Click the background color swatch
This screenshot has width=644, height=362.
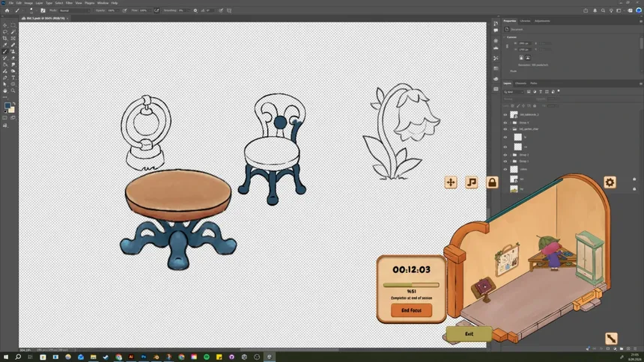[11, 110]
